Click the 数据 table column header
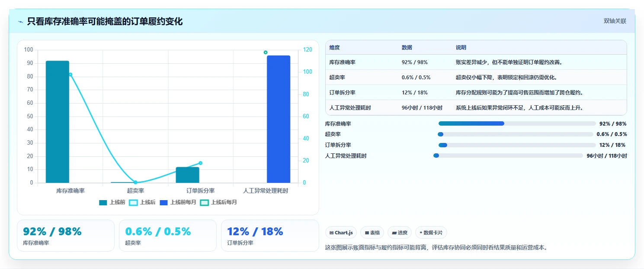644x269 pixels. 407,48
